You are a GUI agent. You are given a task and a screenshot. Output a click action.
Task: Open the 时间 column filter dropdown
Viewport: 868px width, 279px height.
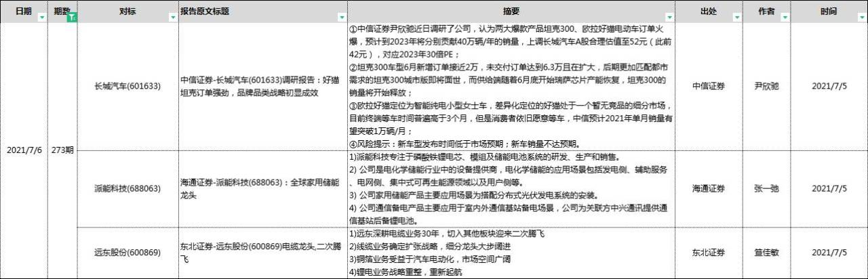click(862, 18)
